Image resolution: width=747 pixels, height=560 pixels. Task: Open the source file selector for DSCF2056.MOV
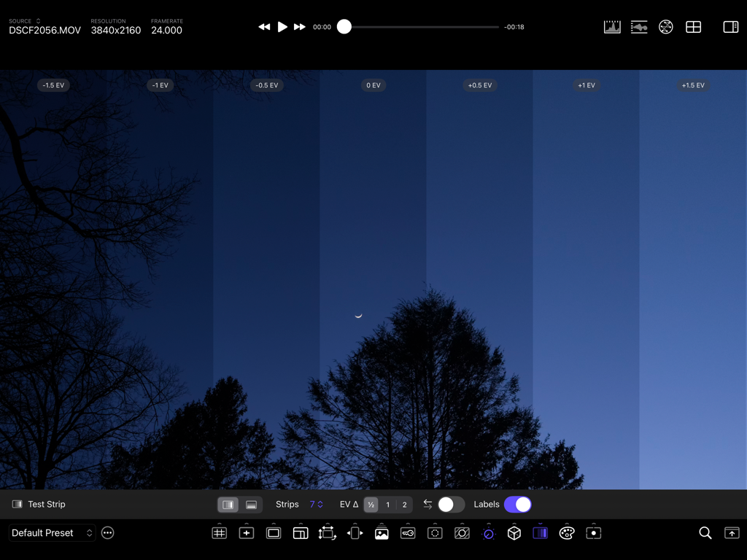click(x=44, y=26)
